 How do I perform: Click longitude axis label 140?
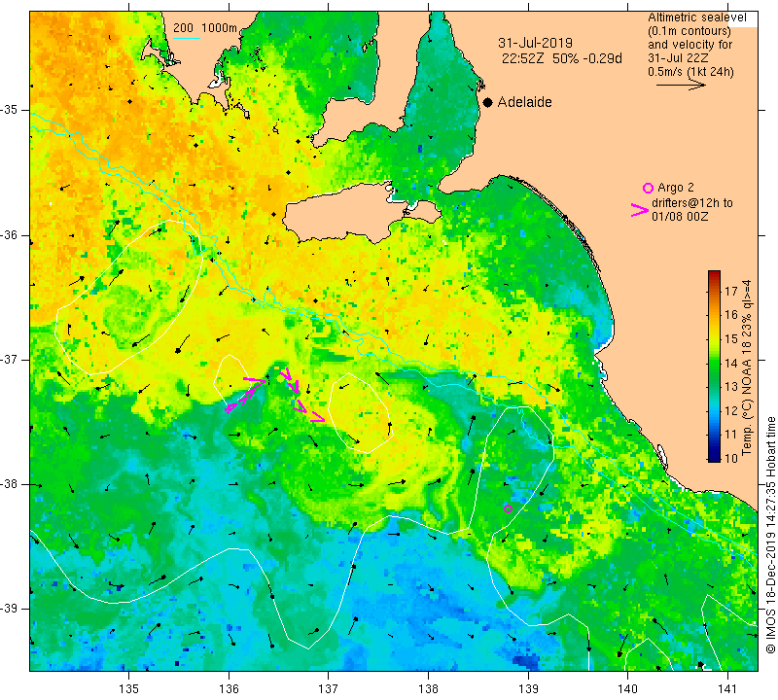pos(627,689)
